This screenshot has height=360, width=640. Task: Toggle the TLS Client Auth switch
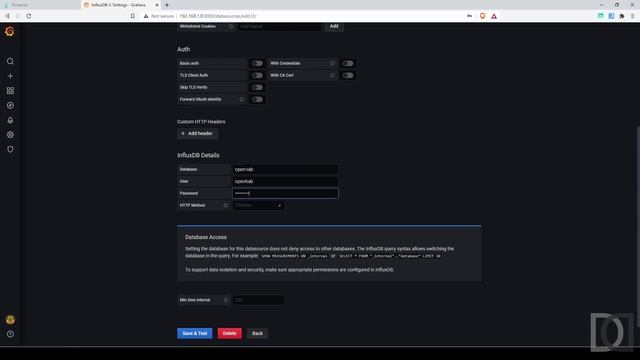(x=257, y=75)
